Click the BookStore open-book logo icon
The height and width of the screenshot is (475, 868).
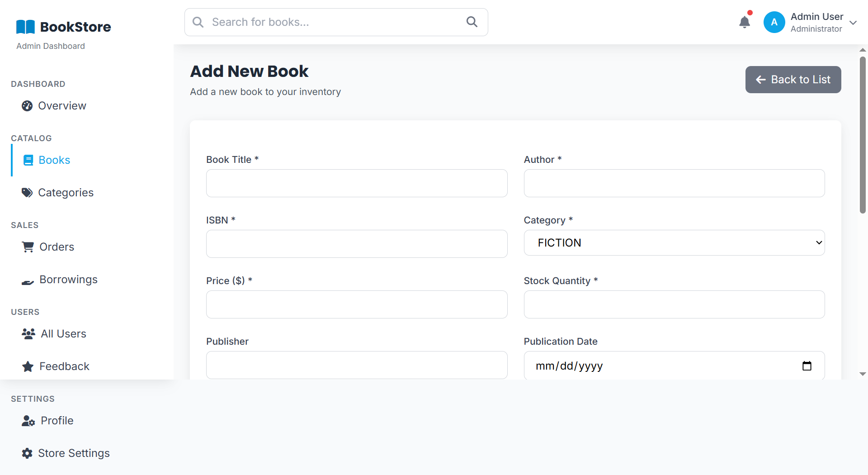click(25, 27)
